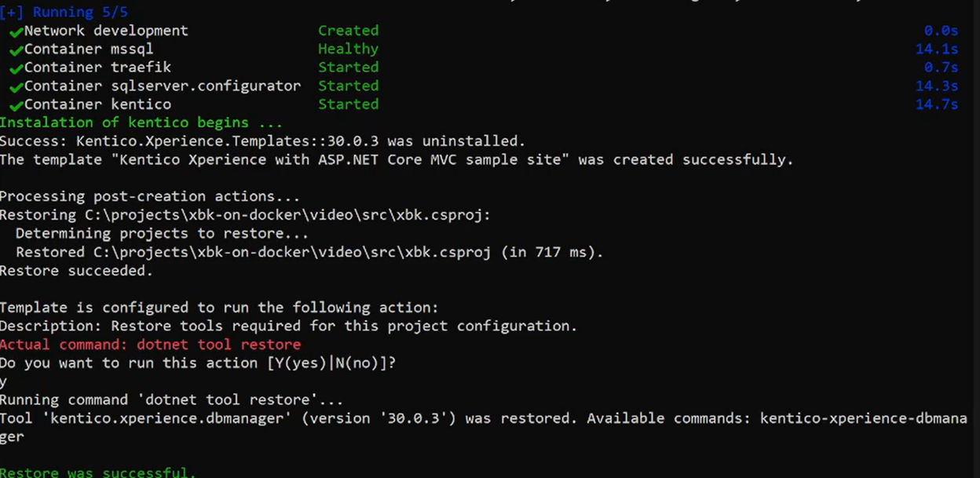Click the 14.7s duration for kentico
Viewport: 980px width, 478px height.
pyautogui.click(x=937, y=104)
